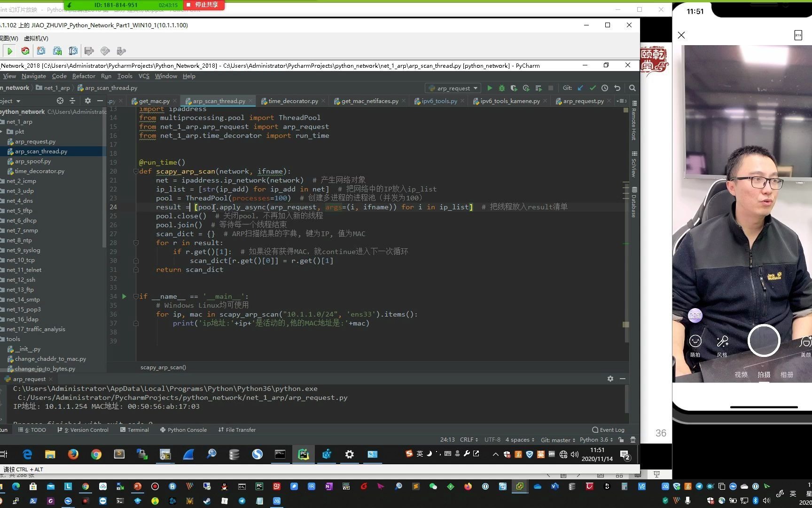Power on VM with green play icon
This screenshot has width=812, height=508.
pos(10,51)
